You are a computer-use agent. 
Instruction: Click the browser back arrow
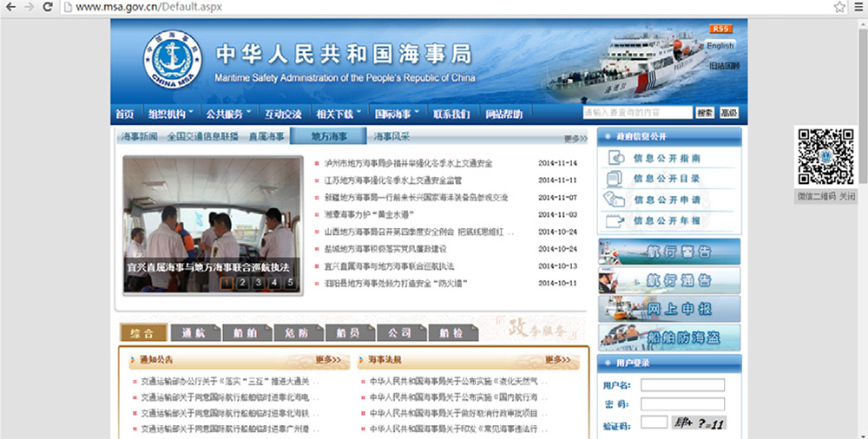[x=10, y=7]
